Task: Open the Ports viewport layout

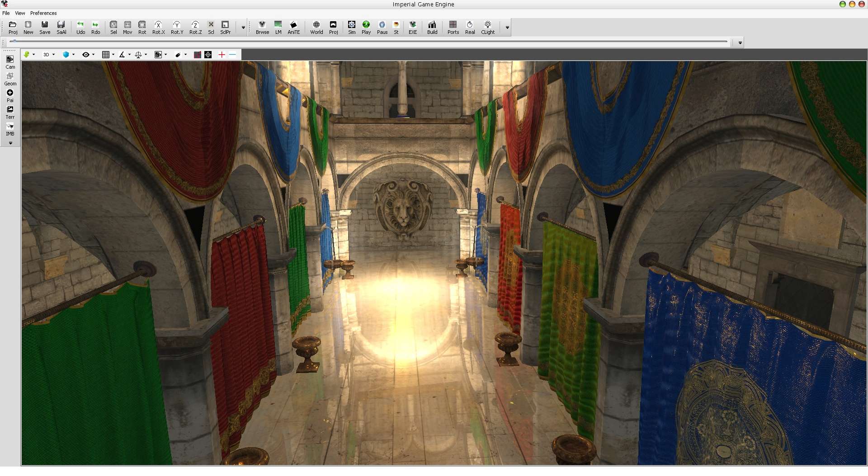Action: [453, 27]
